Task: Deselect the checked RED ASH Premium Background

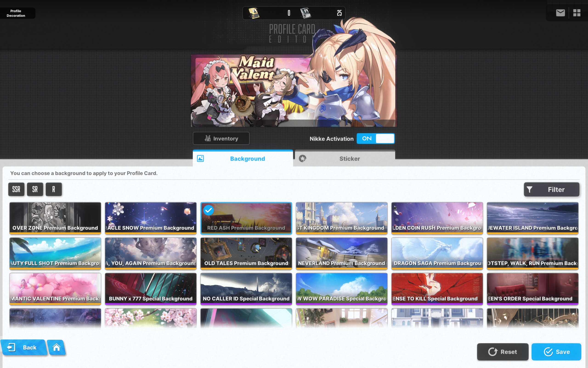Action: click(246, 218)
